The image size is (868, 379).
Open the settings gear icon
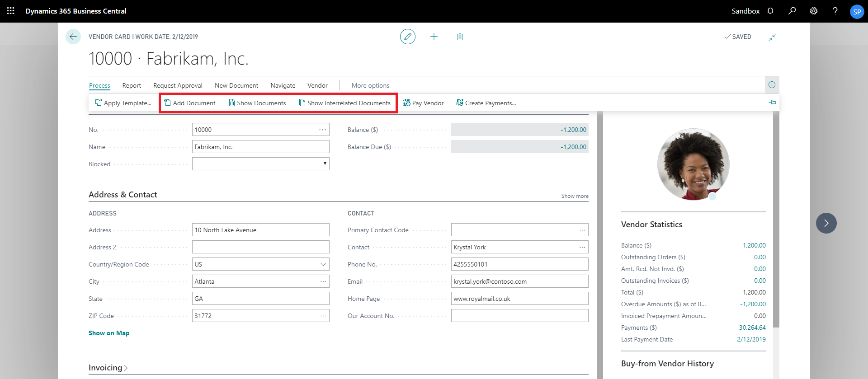pos(814,11)
